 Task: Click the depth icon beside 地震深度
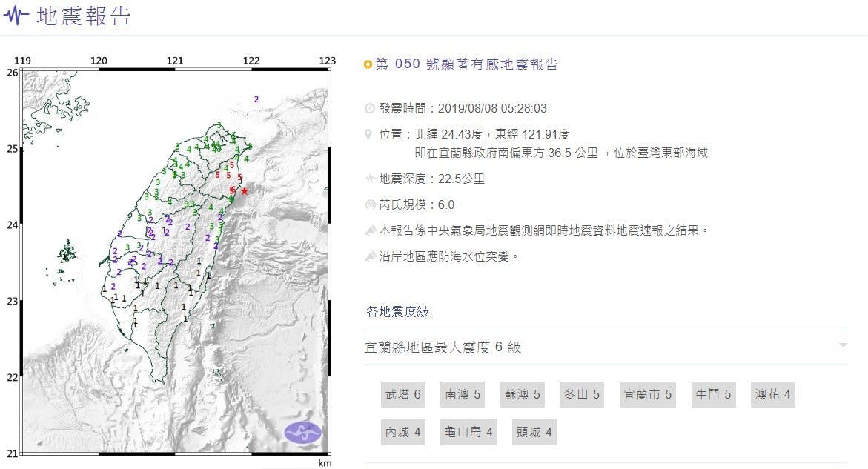(x=370, y=179)
